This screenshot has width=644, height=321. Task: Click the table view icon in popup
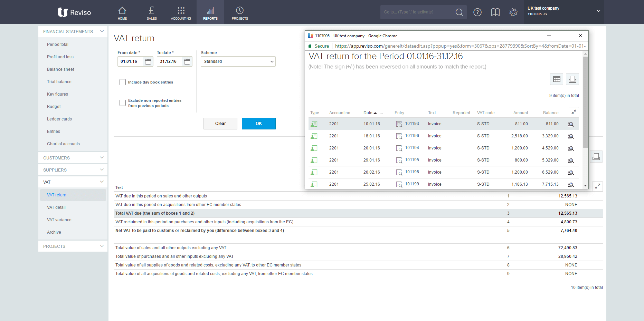click(556, 79)
